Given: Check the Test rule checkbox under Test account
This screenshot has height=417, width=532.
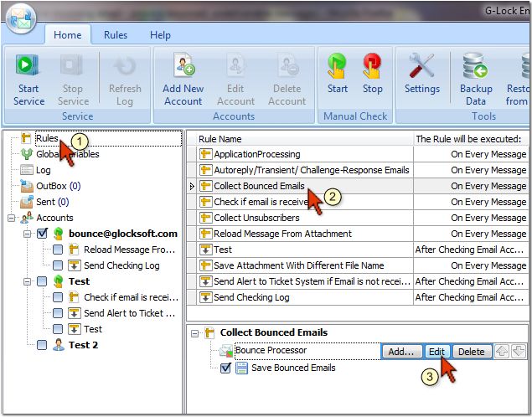Looking at the screenshot, I should [58, 329].
